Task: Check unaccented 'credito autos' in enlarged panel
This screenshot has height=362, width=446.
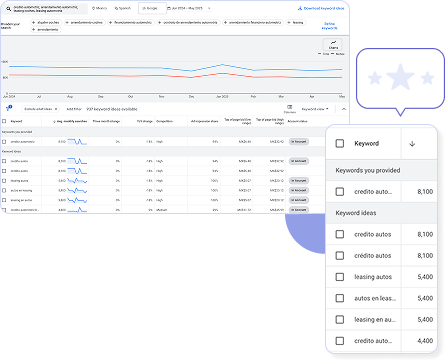Action: click(340, 234)
